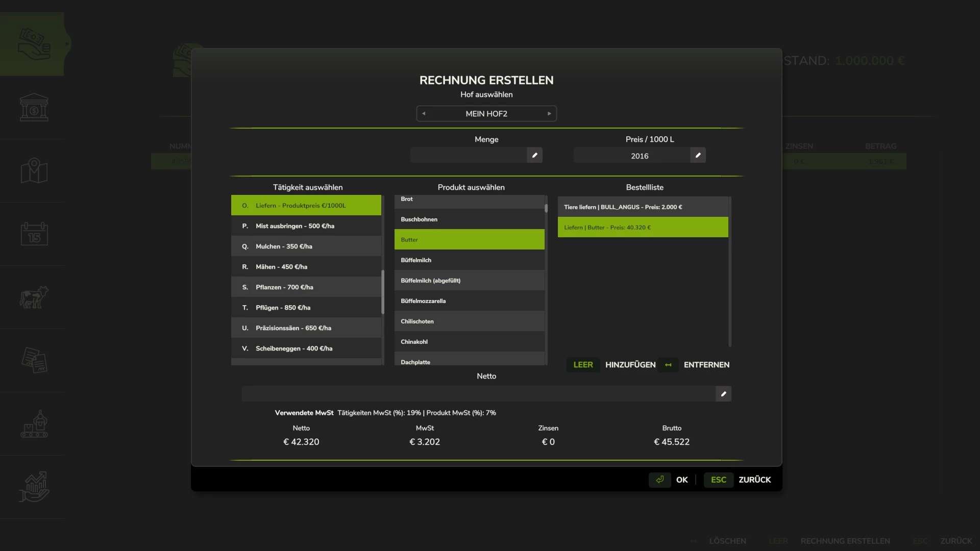Open the forklift pallet icon in sidebar
The image size is (980, 551).
point(33,423)
